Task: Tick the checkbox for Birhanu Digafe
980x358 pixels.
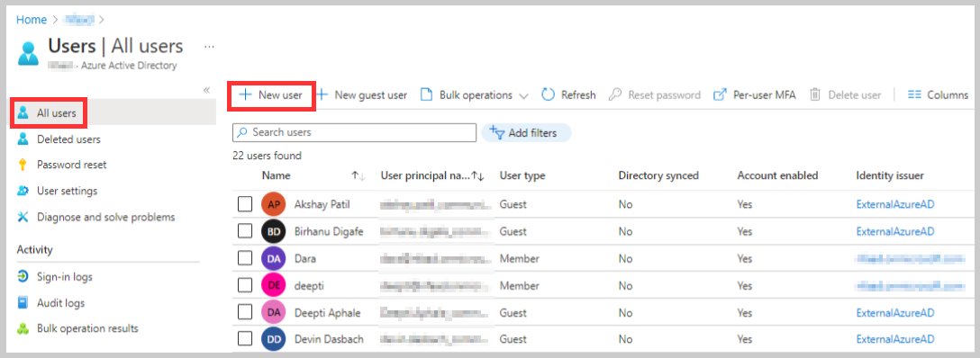Action: pos(245,231)
